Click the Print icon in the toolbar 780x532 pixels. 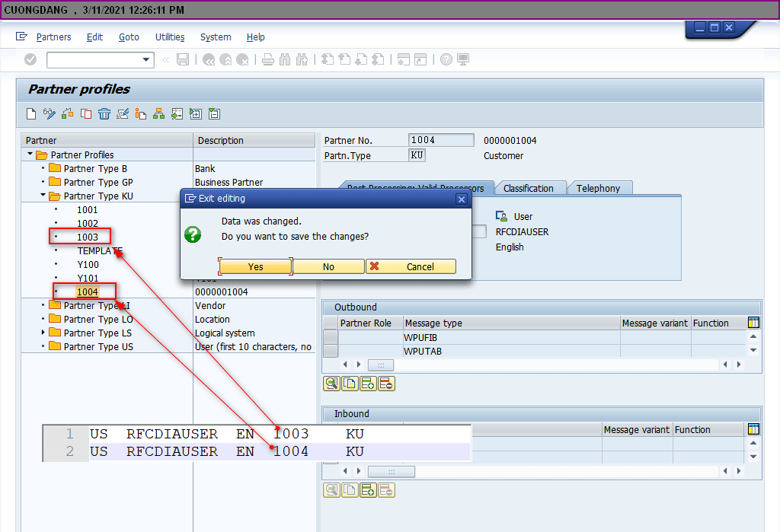tap(268, 59)
